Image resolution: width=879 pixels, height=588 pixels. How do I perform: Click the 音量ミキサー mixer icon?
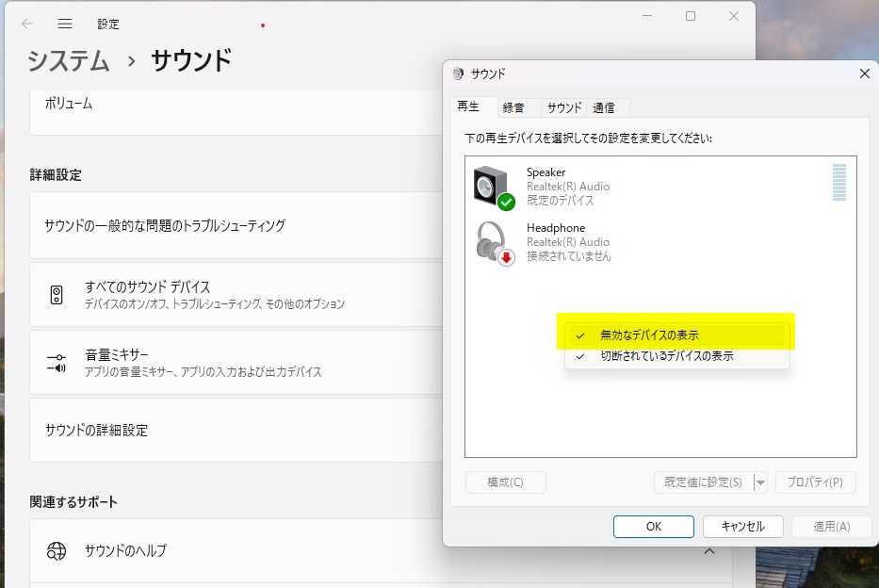click(57, 363)
